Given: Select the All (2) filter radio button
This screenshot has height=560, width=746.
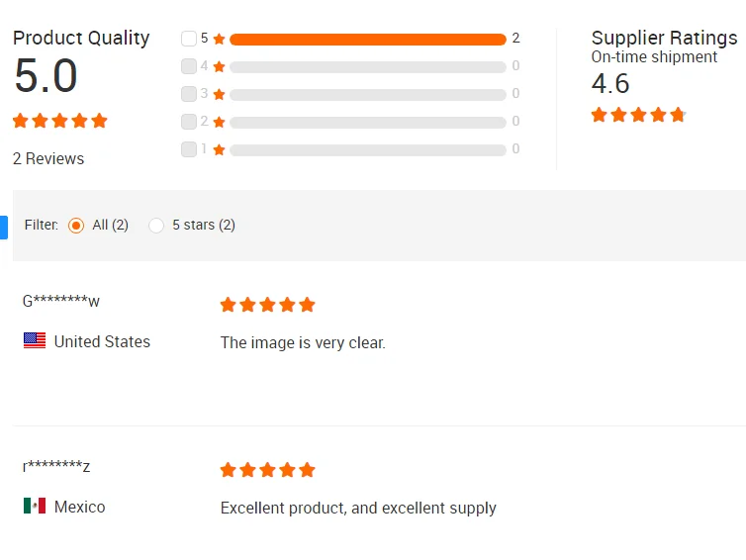Looking at the screenshot, I should (76, 226).
